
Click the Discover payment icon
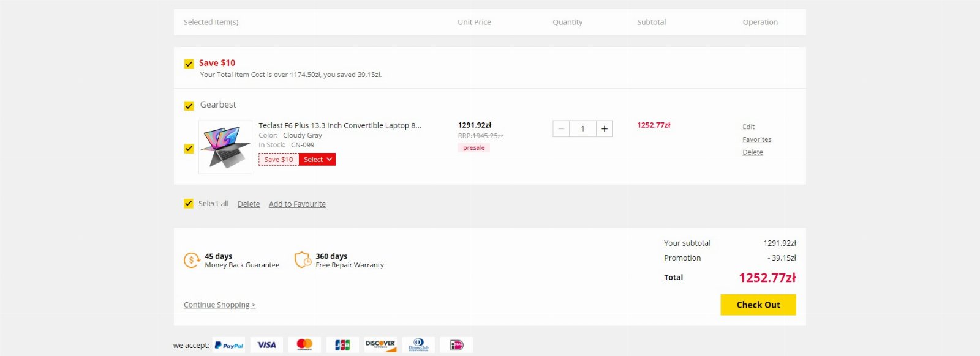click(380, 345)
